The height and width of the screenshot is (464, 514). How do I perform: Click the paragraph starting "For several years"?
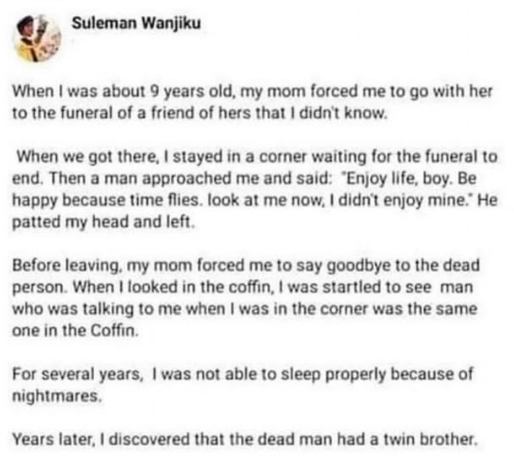tap(242, 385)
